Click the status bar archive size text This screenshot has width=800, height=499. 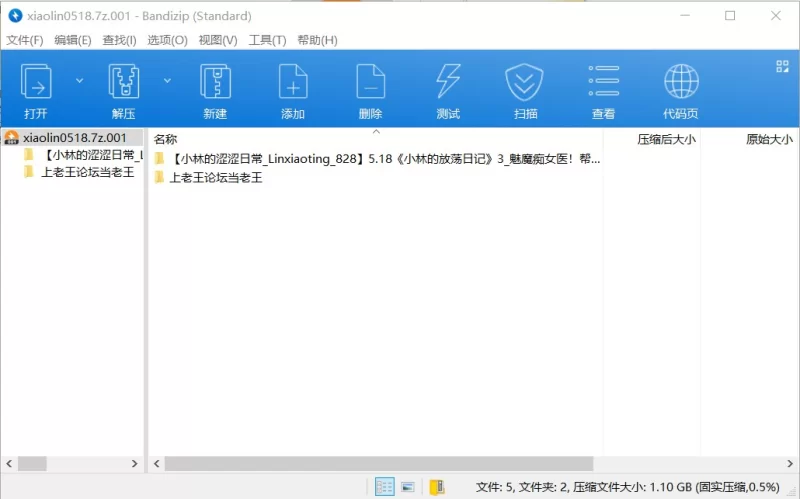coord(628,487)
